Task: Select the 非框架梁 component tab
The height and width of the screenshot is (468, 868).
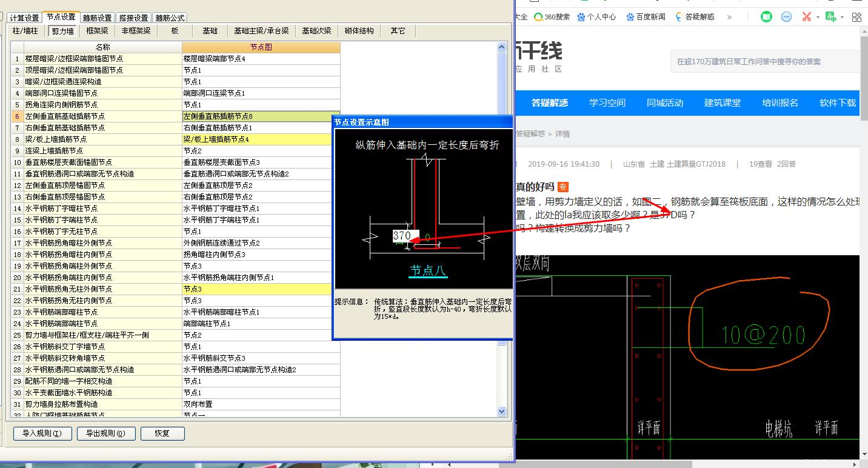Action: click(x=136, y=31)
